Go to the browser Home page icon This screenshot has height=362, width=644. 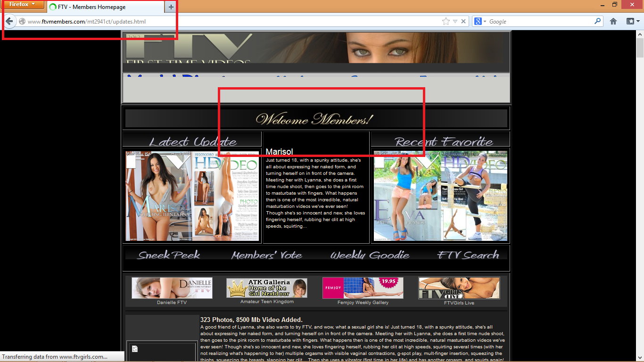coord(613,21)
